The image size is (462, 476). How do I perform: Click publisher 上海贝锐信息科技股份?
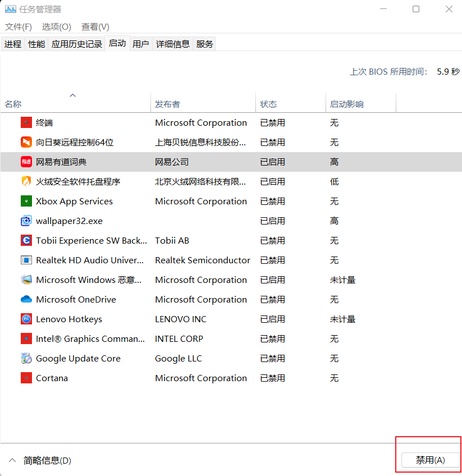pos(200,143)
